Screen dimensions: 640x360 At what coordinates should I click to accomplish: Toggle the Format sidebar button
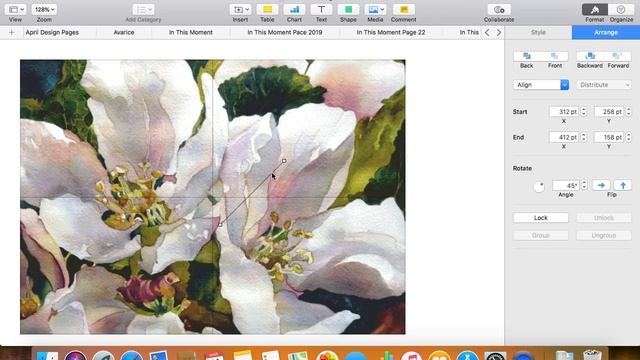click(x=595, y=9)
